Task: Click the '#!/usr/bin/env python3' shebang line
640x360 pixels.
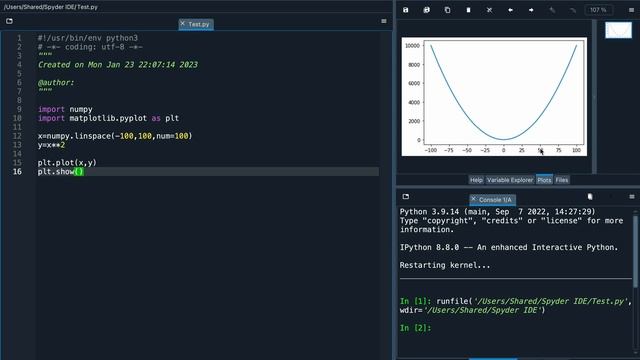Action: point(88,38)
